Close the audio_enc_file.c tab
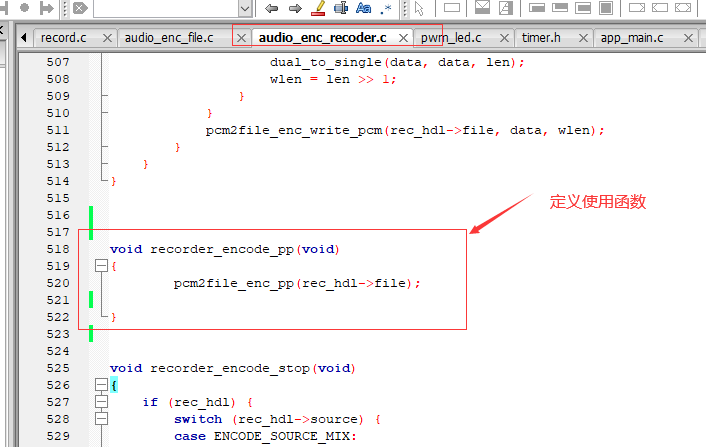This screenshot has height=447, width=706. (x=241, y=38)
